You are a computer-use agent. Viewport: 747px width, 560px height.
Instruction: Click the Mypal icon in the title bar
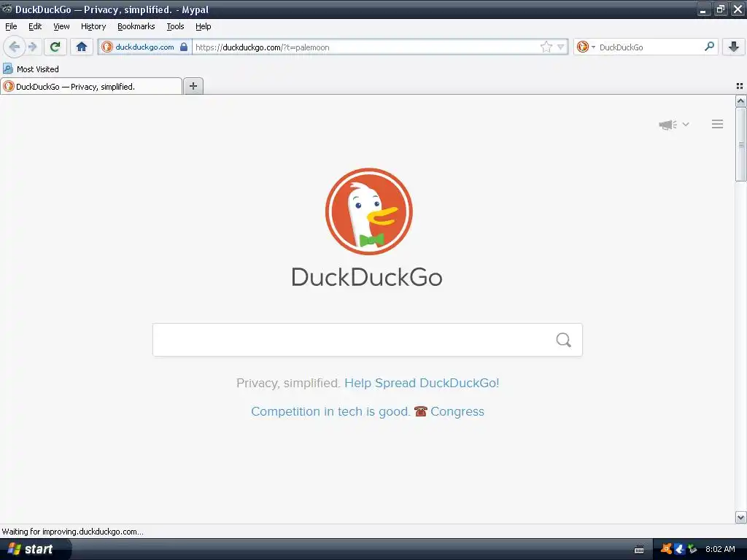[7, 9]
